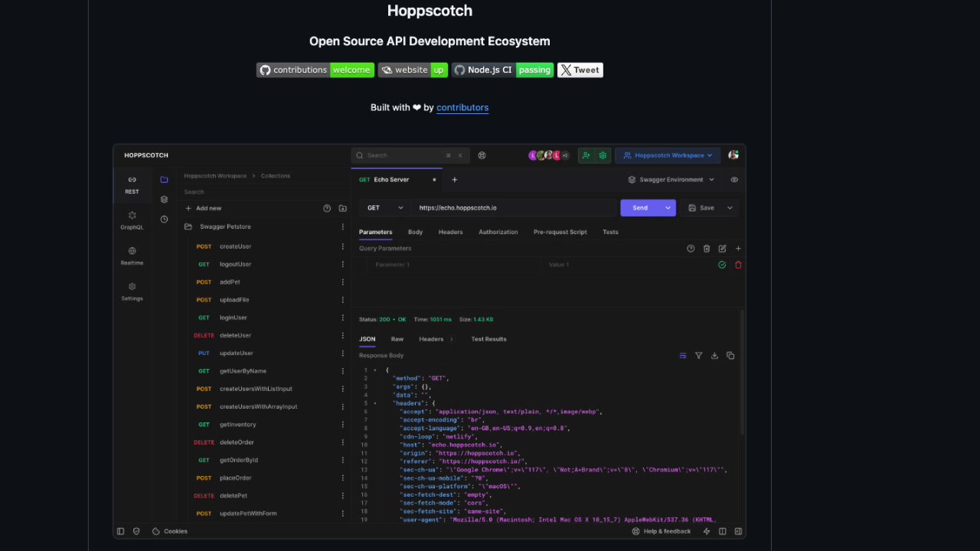The height and width of the screenshot is (551, 980).
Task: Expand the Swagger Petstore collection
Action: pos(225,227)
